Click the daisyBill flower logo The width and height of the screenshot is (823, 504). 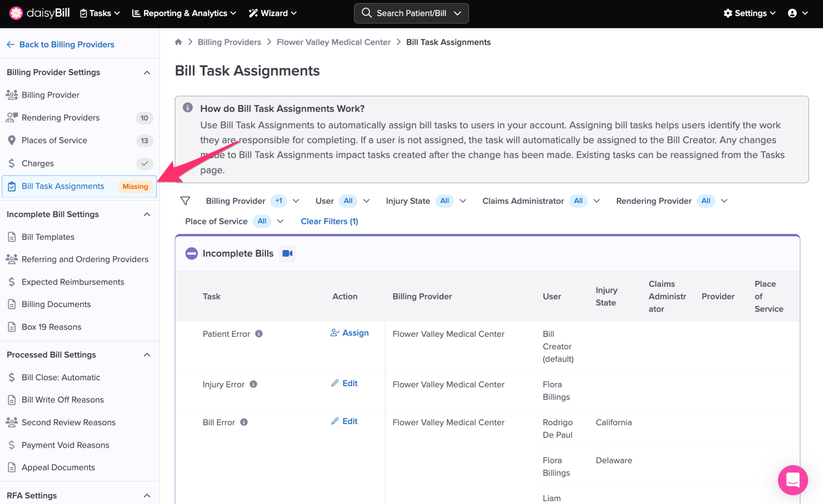tap(16, 13)
